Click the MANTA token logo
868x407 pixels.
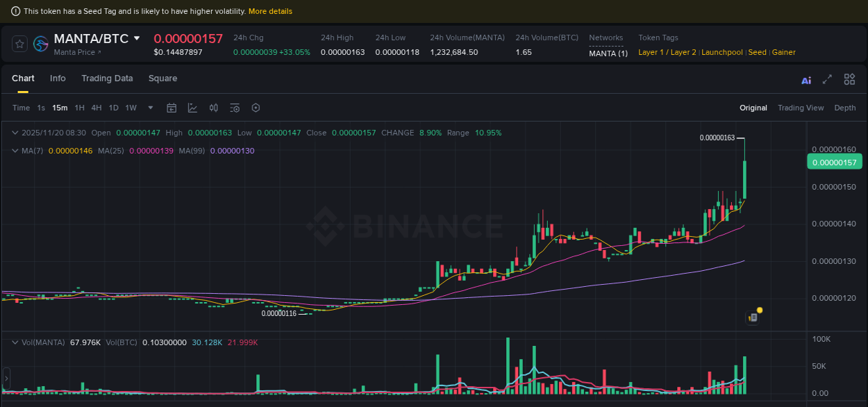(x=40, y=44)
